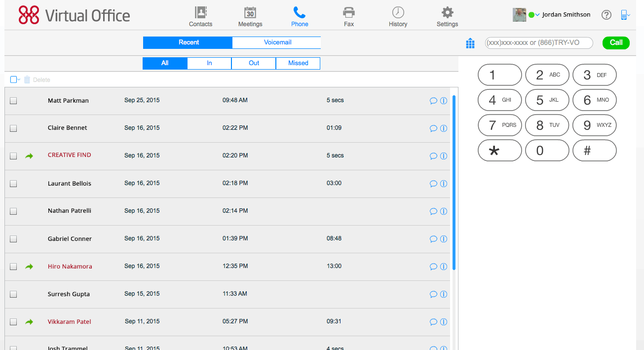
Task: Click the dial pad grid icon
Action: pos(470,43)
